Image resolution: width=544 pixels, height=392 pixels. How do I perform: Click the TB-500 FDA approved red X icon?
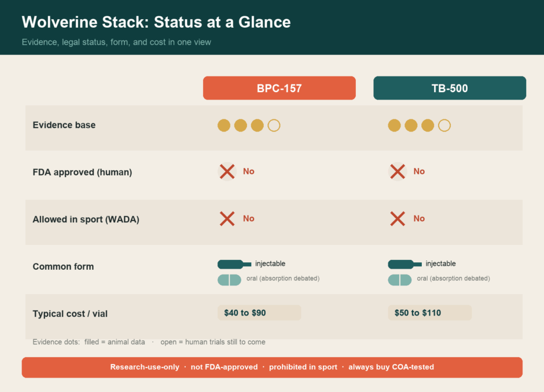coord(397,171)
